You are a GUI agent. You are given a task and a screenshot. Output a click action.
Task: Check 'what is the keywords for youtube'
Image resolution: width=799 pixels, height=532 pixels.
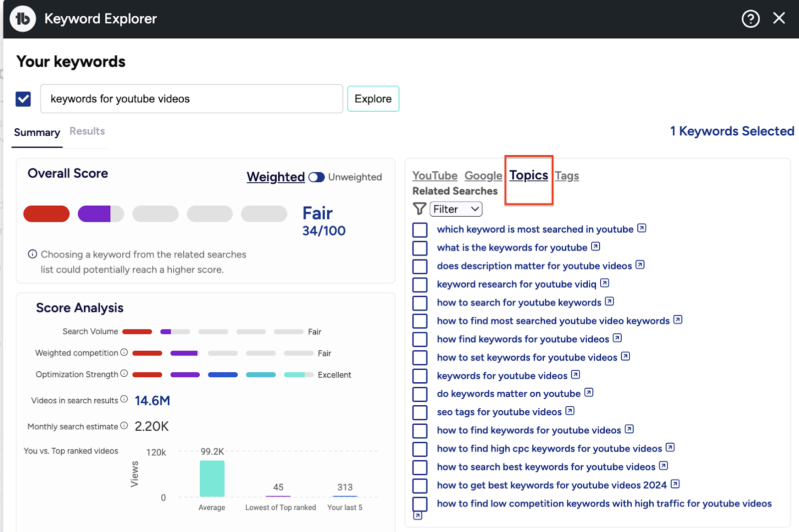point(420,248)
